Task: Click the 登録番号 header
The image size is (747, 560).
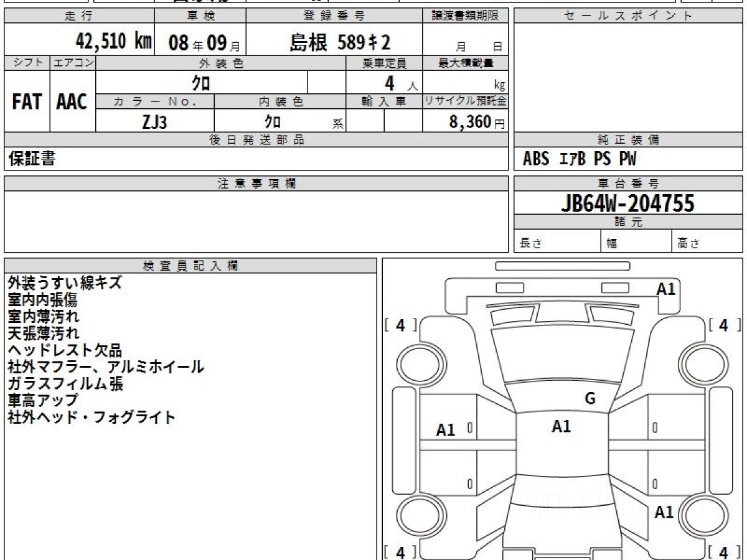Action: pyautogui.click(x=334, y=16)
